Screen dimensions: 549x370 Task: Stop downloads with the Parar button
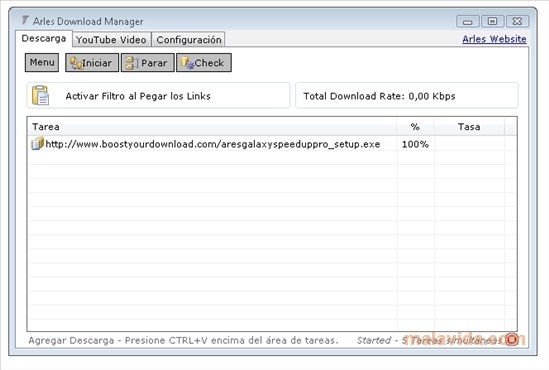(147, 63)
